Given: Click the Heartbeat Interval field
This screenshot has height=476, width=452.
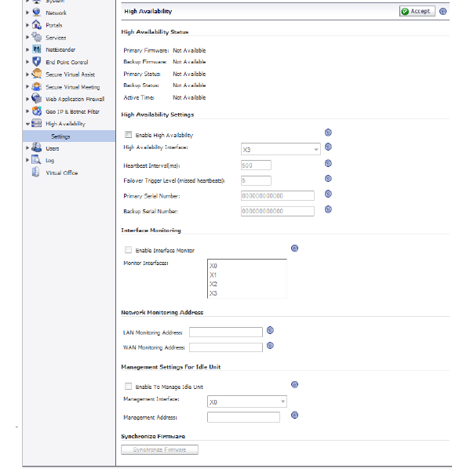Looking at the screenshot, I should coord(256,165).
